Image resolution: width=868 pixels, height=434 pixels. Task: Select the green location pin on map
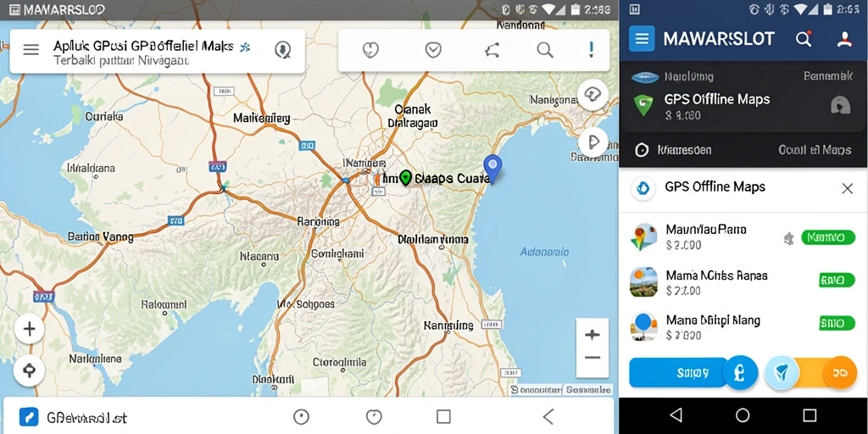[406, 178]
